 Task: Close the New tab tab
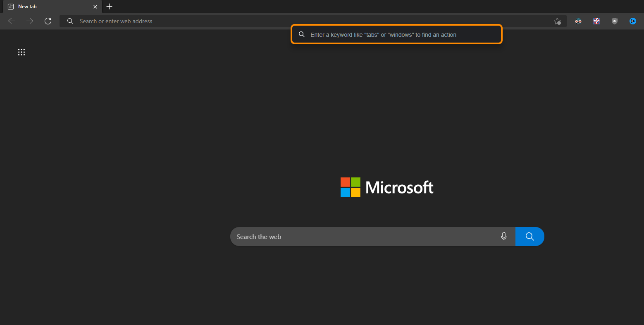pos(95,7)
